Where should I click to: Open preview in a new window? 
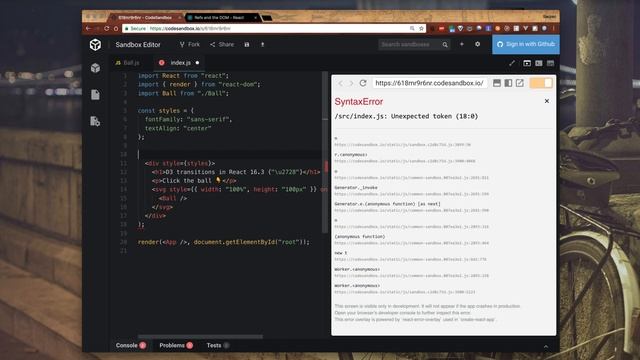coord(520,83)
